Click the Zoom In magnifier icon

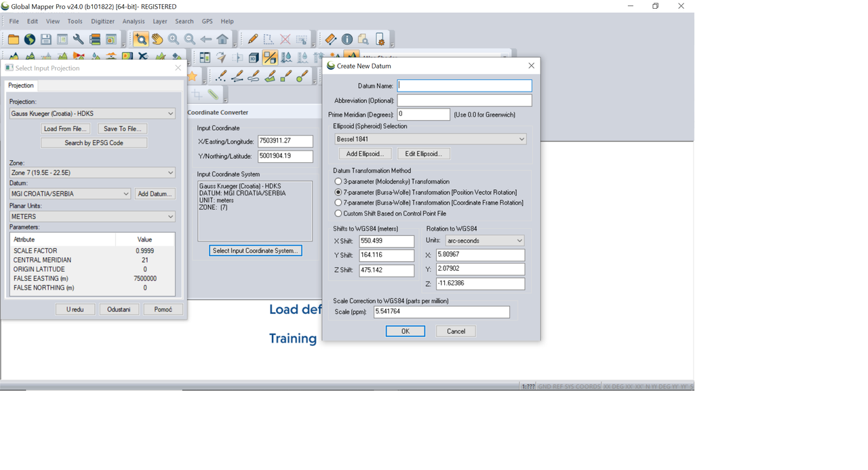[x=173, y=39]
